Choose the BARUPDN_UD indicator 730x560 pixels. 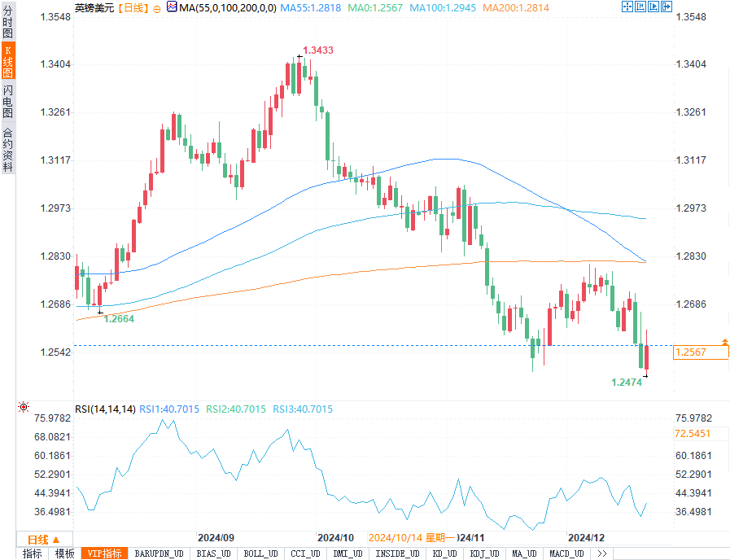(160, 553)
